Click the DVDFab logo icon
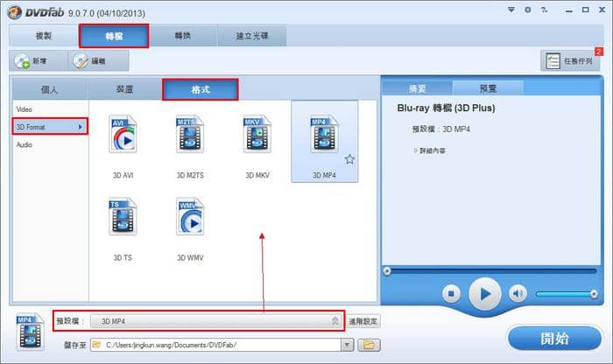This screenshot has width=613, height=364. click(x=15, y=12)
